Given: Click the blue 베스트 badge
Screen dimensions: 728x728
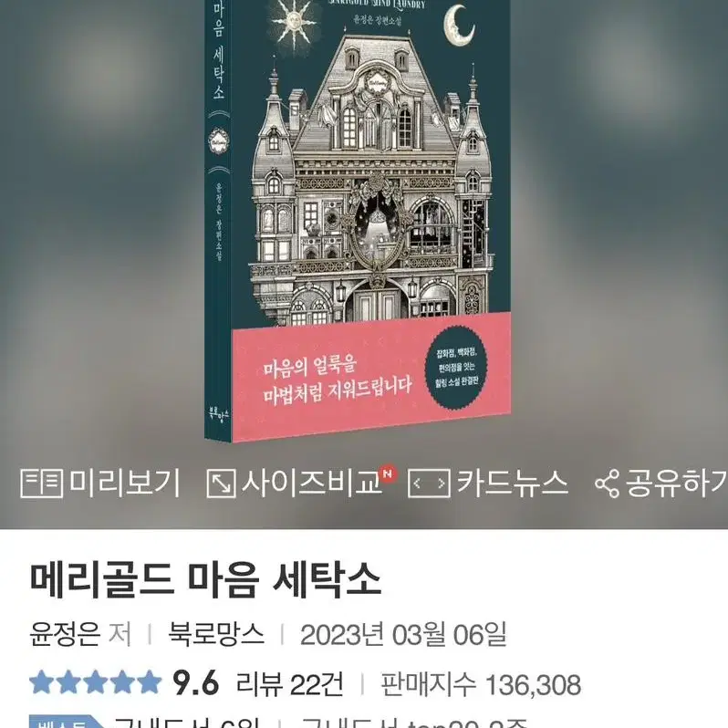Looking at the screenshot, I should point(66,722).
